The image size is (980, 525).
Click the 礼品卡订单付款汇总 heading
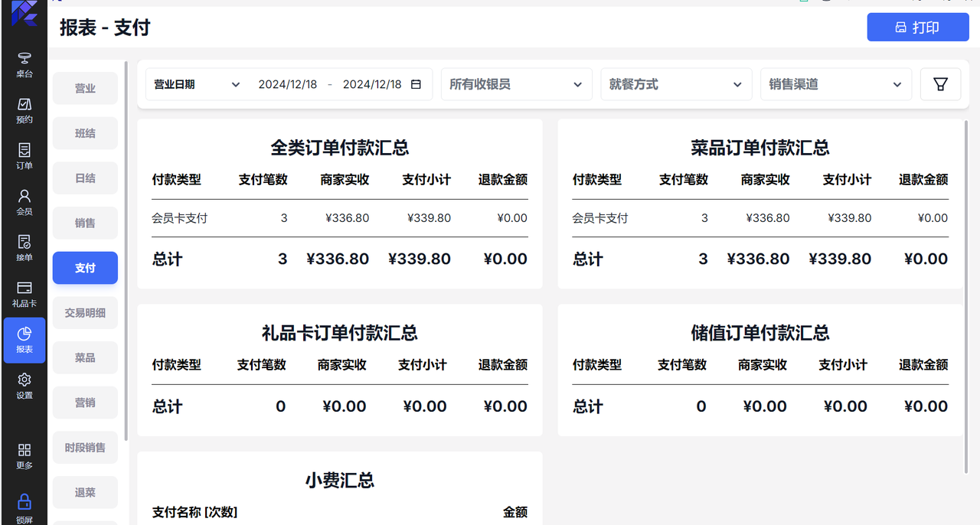pyautogui.click(x=340, y=333)
